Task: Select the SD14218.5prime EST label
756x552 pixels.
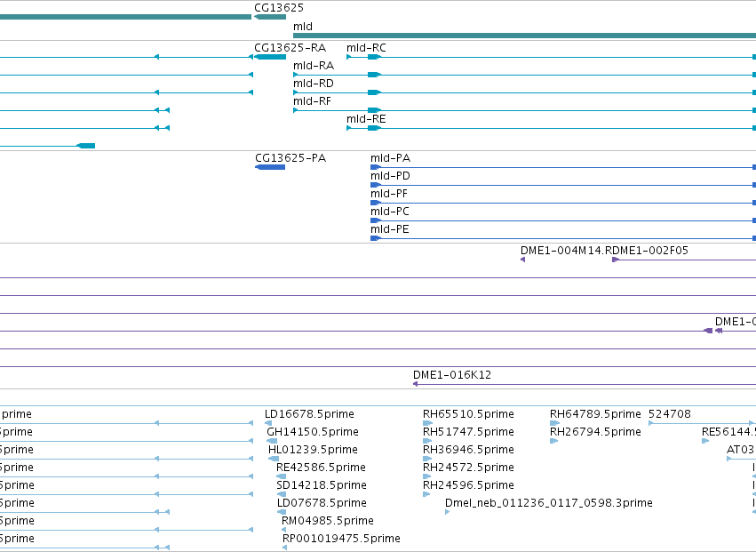Action: point(322,485)
